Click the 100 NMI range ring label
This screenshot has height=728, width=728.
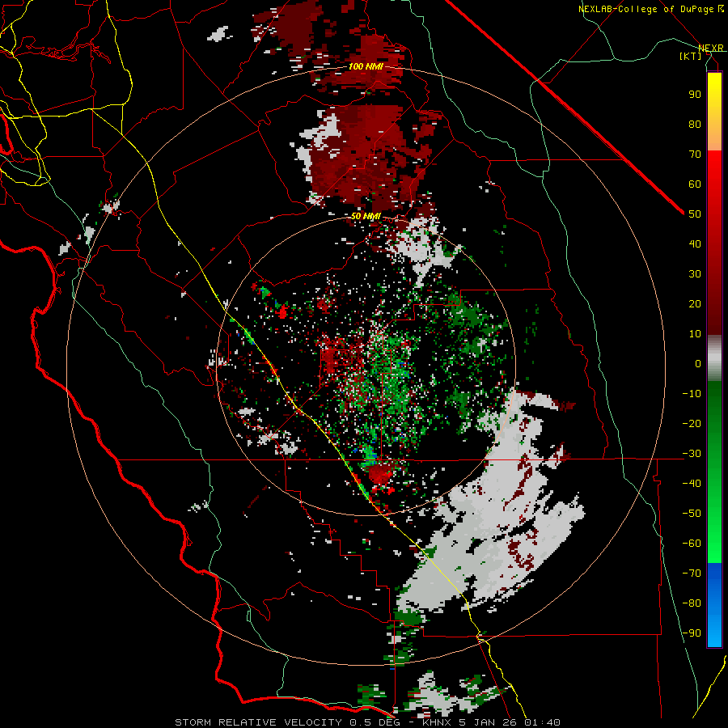(366, 67)
